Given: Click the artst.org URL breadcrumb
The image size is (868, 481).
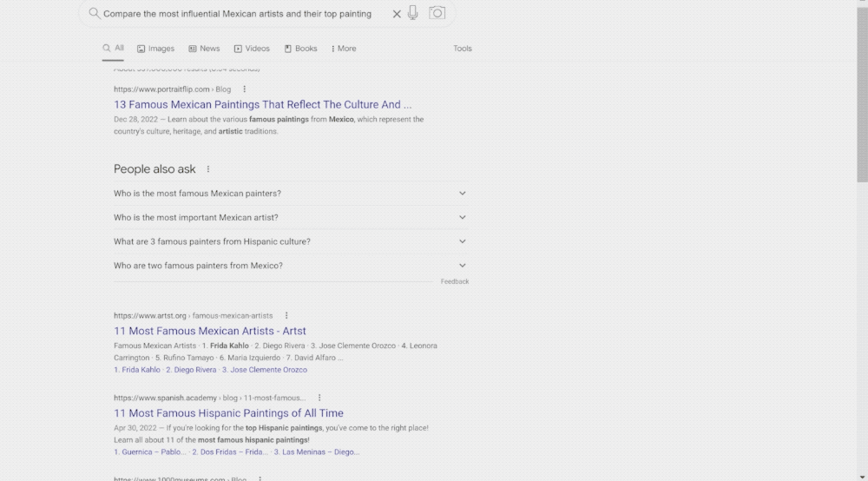Looking at the screenshot, I should point(194,315).
